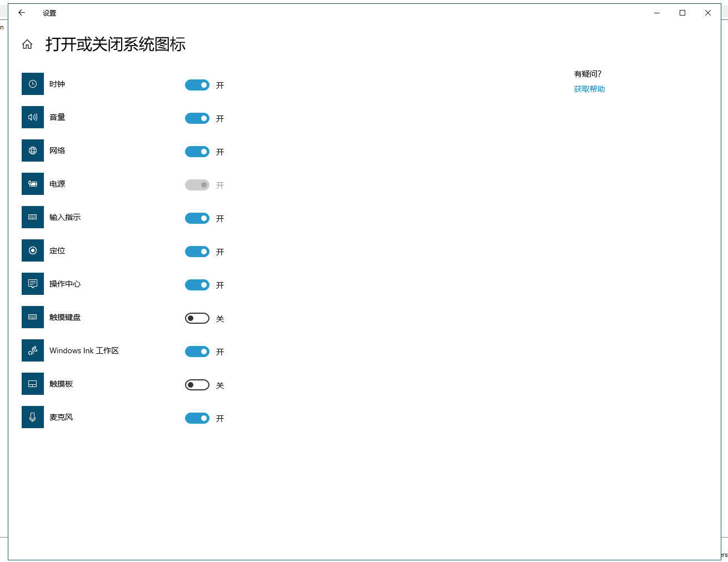Turn on the 触摸板 touchpad toggle
Viewport: 728px width, 562px height.
click(197, 385)
